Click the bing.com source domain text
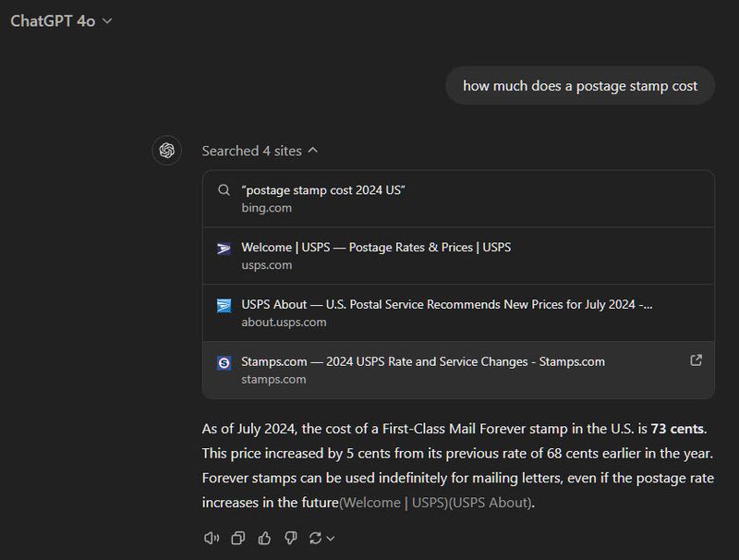 267,208
